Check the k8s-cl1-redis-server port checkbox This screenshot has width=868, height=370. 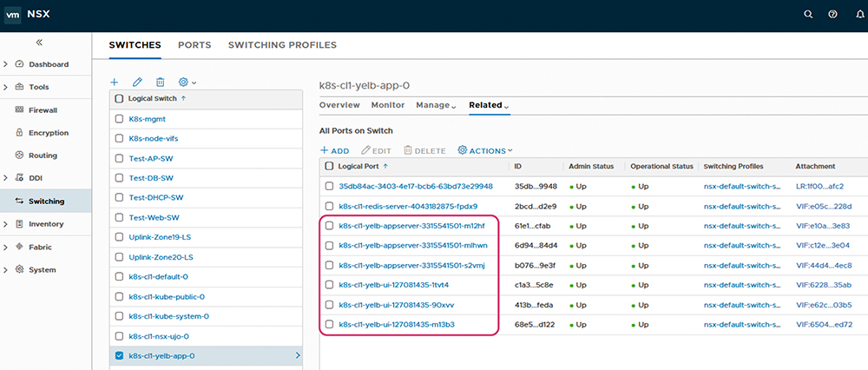pos(329,206)
